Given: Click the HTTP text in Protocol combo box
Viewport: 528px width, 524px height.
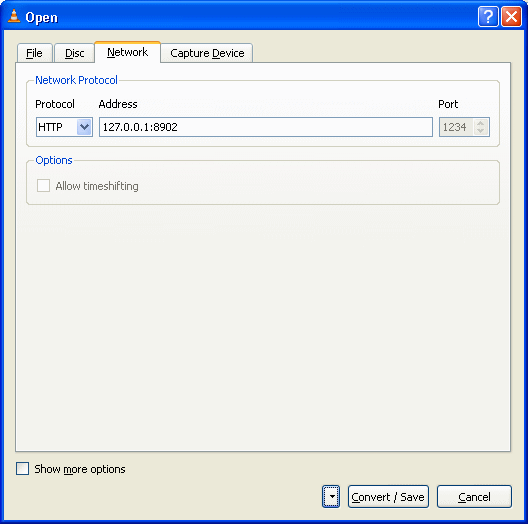Looking at the screenshot, I should click(x=51, y=127).
